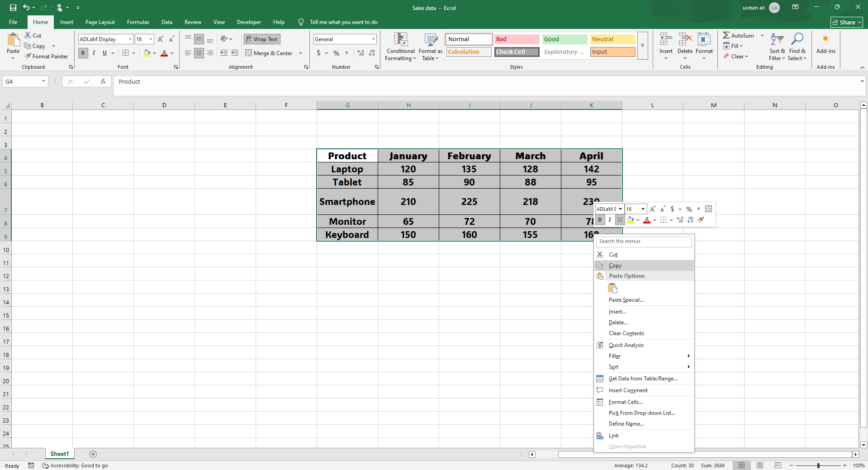Open the ribbon font size dropdown
The width and height of the screenshot is (868, 470).
click(x=151, y=39)
